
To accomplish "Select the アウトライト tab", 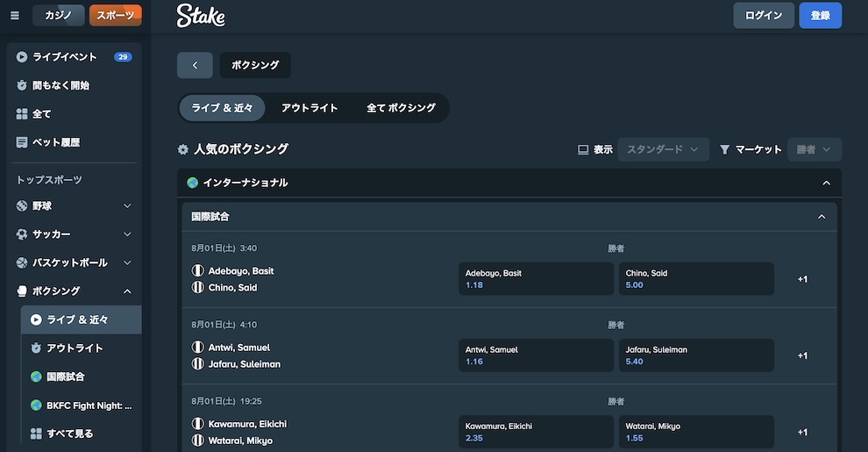I will click(309, 108).
